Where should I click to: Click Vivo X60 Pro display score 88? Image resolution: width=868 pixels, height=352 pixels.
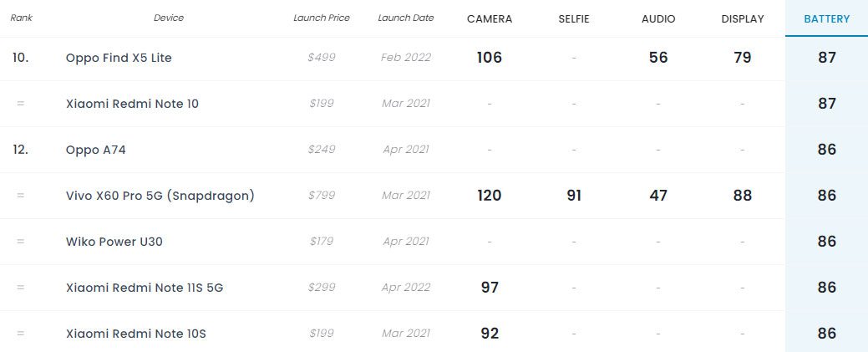tap(743, 196)
